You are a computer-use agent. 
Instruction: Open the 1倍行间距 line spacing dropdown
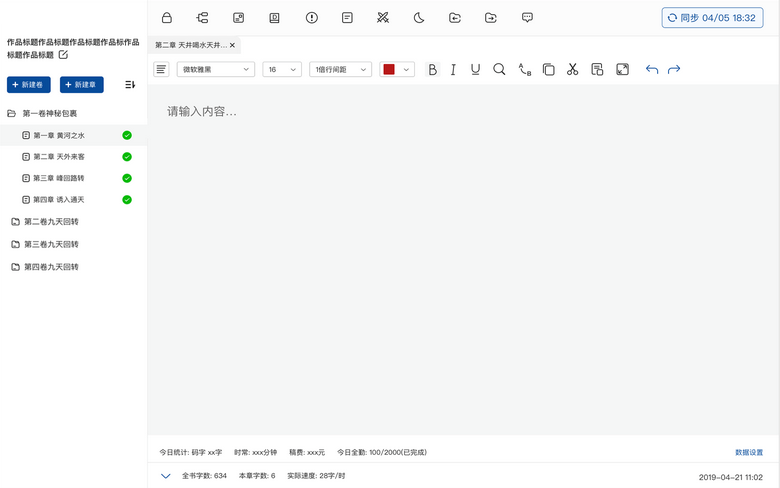coord(340,69)
